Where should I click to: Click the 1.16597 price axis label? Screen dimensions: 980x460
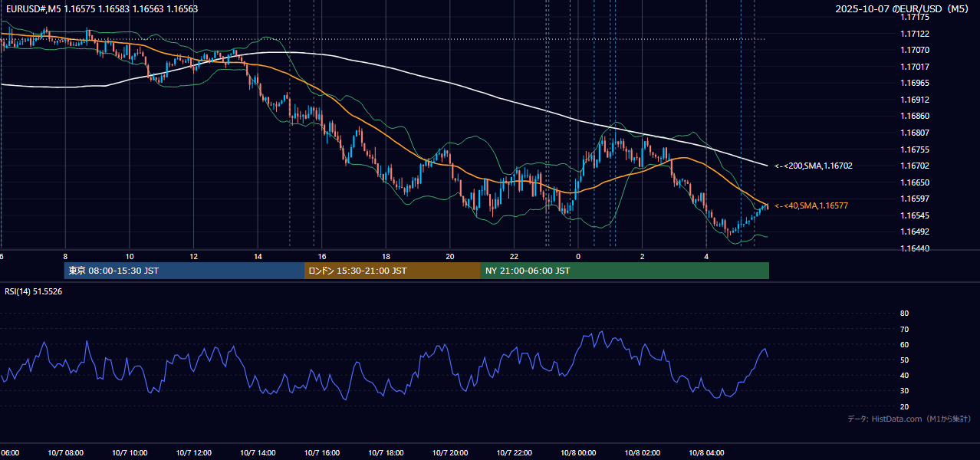(x=915, y=199)
